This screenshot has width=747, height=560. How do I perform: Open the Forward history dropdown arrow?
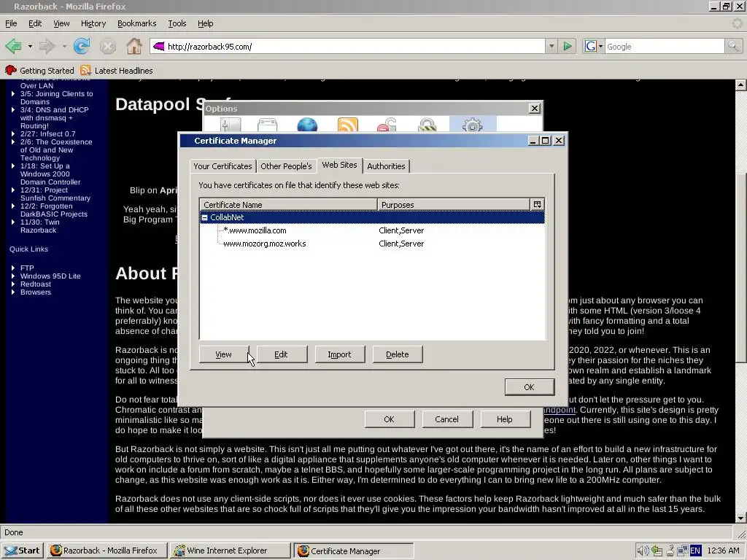(x=64, y=46)
